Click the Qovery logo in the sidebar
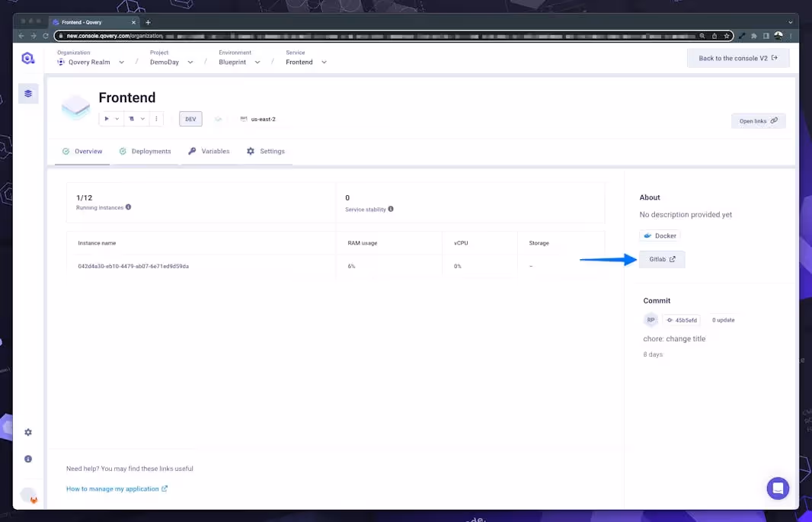812x522 pixels. point(28,58)
